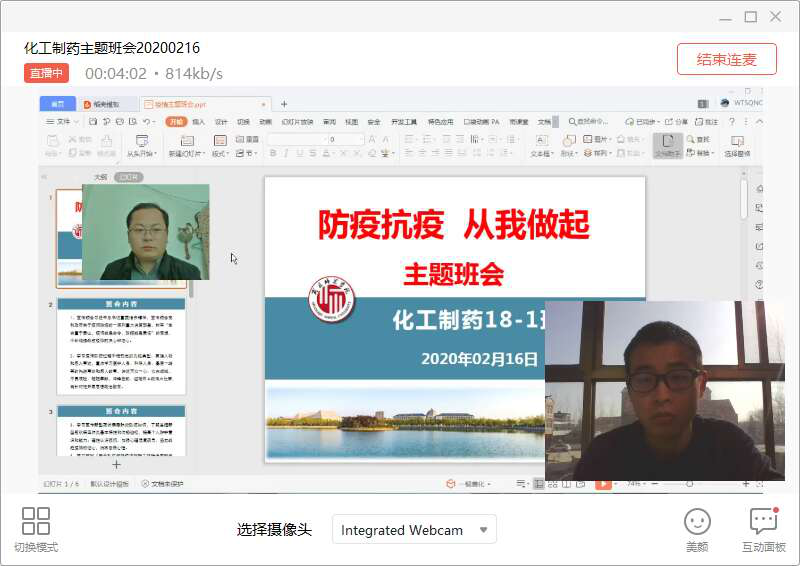The height and width of the screenshot is (566, 800).
Task: Open the 互动面板 chat panel
Action: coord(763,521)
